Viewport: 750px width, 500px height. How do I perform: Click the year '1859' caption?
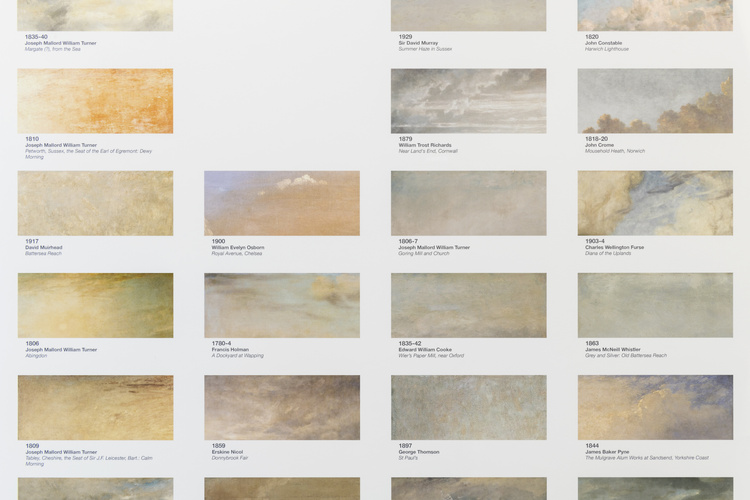218,446
